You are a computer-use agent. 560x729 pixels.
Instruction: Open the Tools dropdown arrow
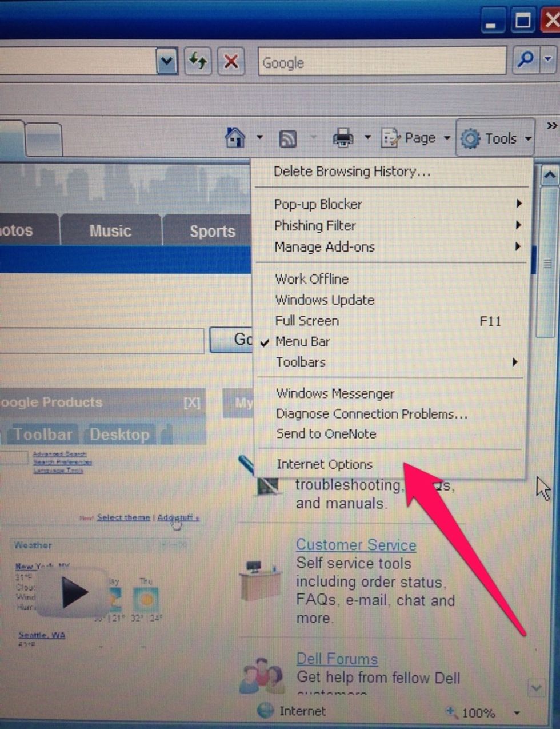[528, 139]
